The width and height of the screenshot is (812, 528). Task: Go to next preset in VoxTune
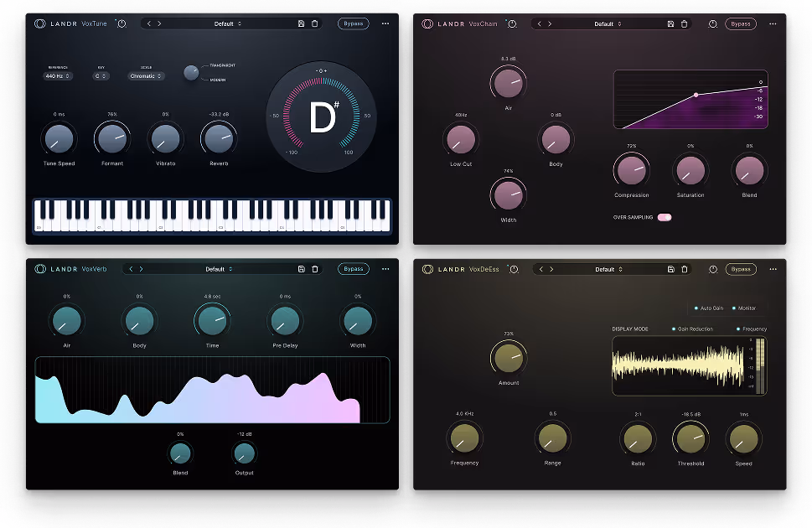tap(159, 23)
